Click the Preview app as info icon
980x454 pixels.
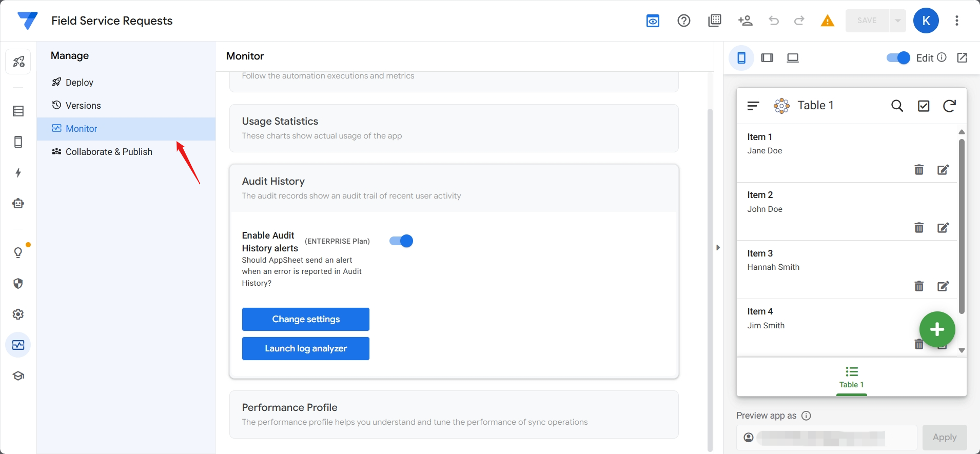coord(806,416)
